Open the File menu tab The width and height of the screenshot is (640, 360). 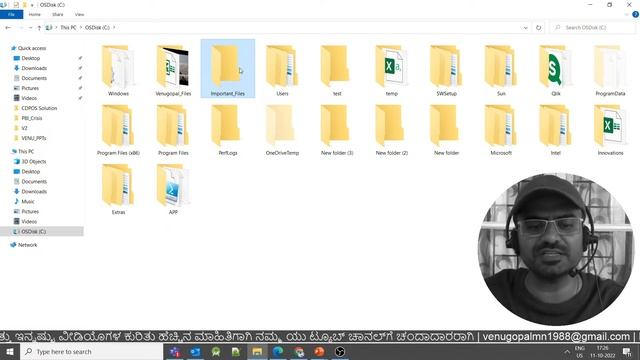(x=11, y=14)
